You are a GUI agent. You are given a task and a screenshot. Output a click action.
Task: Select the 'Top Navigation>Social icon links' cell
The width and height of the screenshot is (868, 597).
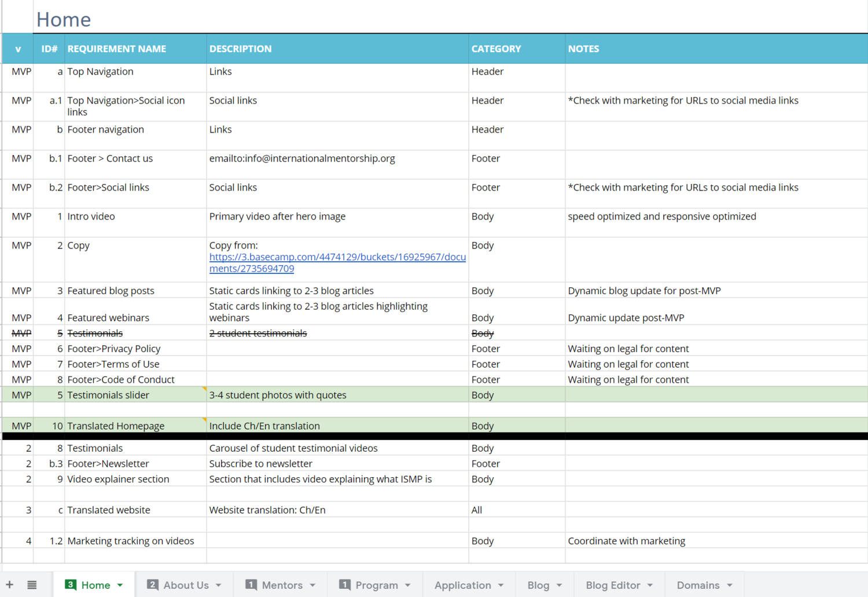pos(135,107)
